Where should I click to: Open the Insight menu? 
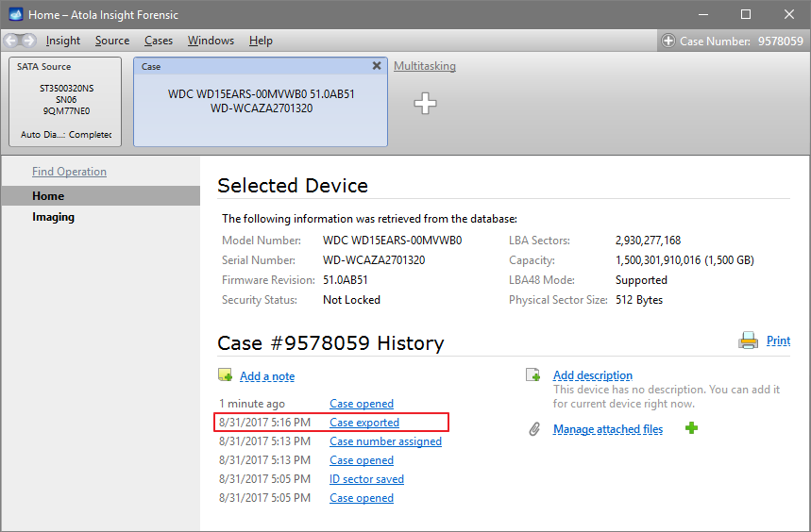pos(63,41)
